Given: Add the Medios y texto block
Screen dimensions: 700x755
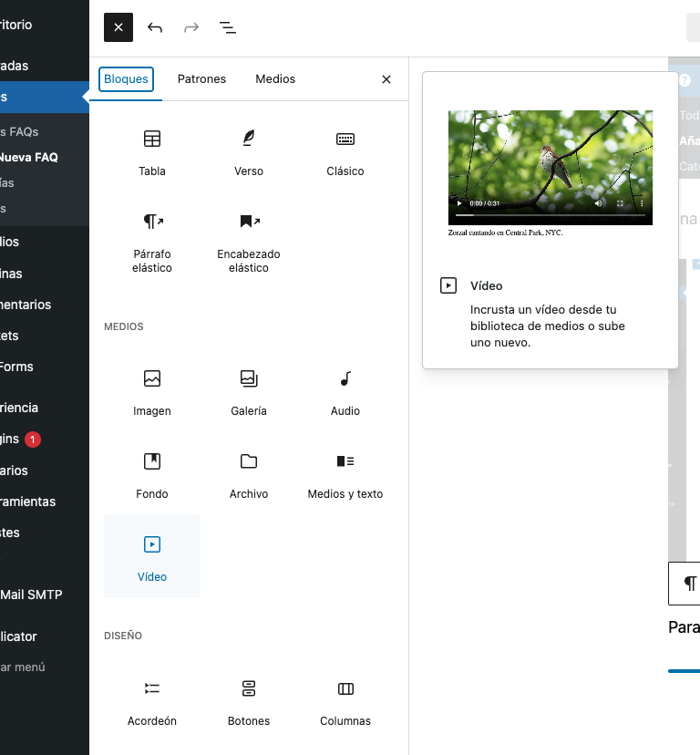Looking at the screenshot, I should point(345,474).
